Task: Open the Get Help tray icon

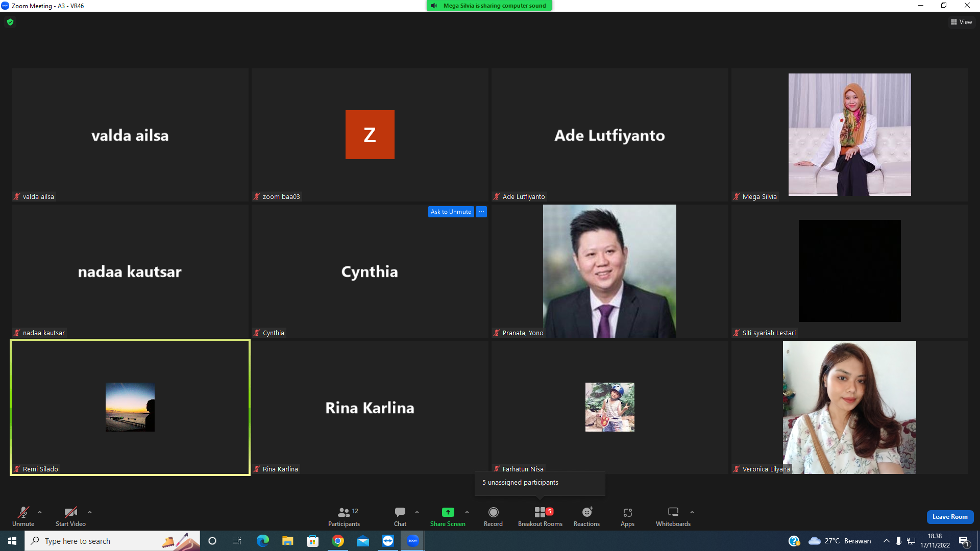Action: point(794,541)
